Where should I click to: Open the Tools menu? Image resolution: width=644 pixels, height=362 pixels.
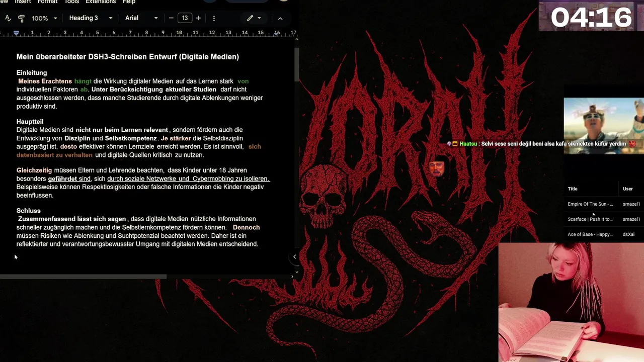coord(71,2)
